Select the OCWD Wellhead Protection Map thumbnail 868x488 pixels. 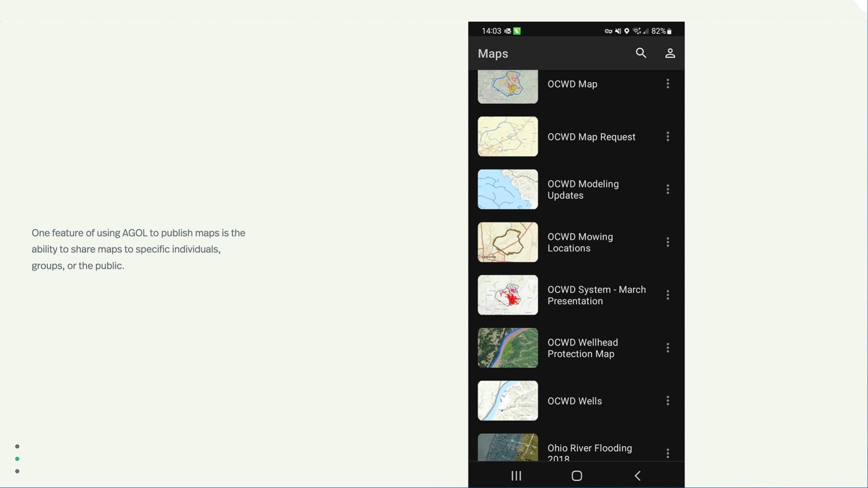point(508,348)
